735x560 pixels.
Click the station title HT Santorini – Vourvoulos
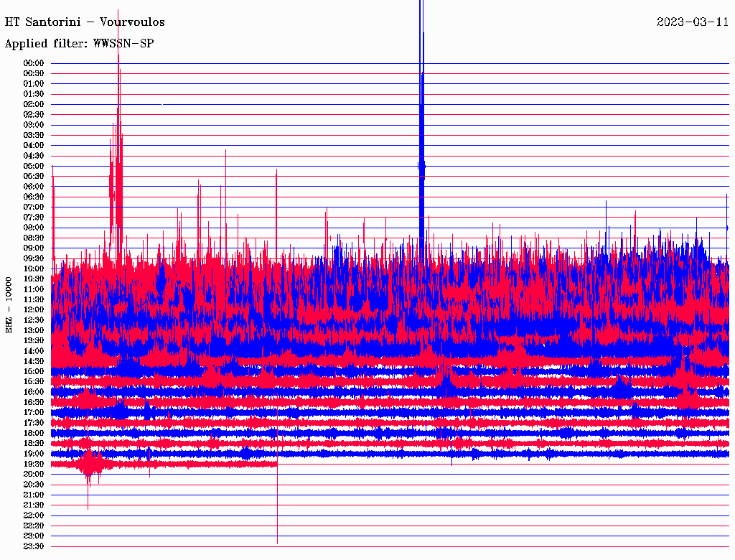tap(85, 22)
